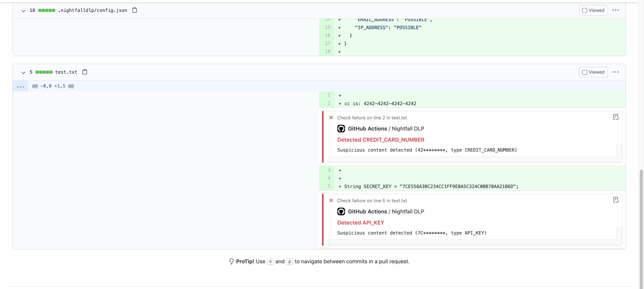Open three-dot menu for test.txt file

click(616, 72)
